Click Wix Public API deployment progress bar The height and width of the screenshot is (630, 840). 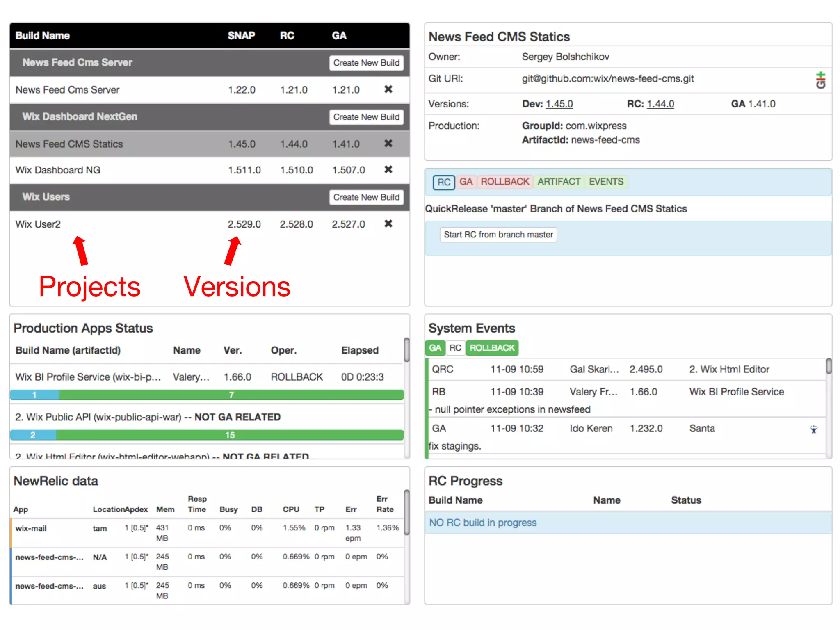pyautogui.click(x=207, y=435)
